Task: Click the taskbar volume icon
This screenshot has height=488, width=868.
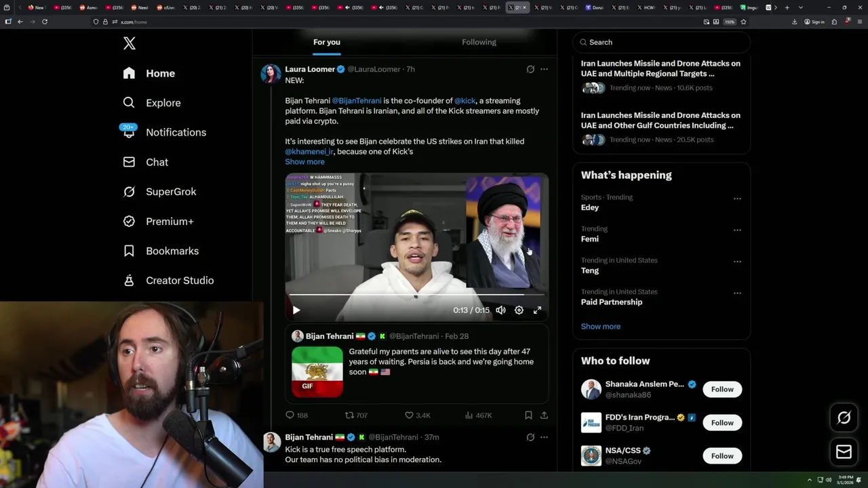Action: click(x=828, y=480)
